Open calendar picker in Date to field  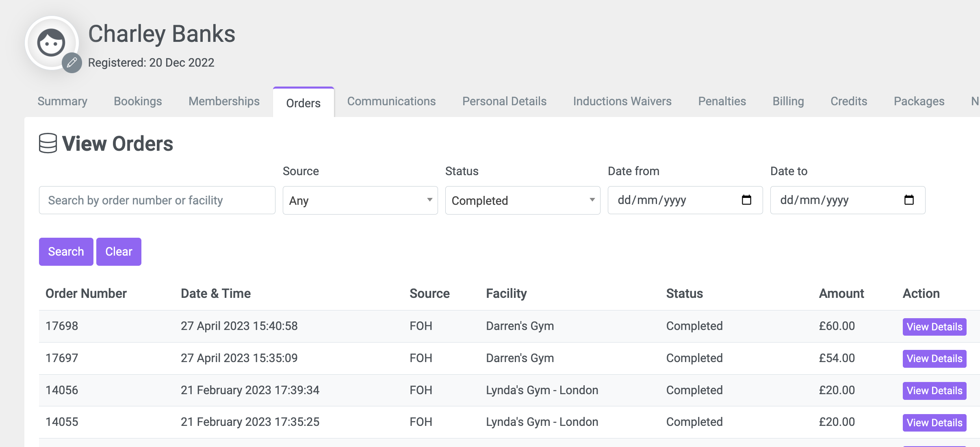tap(909, 200)
